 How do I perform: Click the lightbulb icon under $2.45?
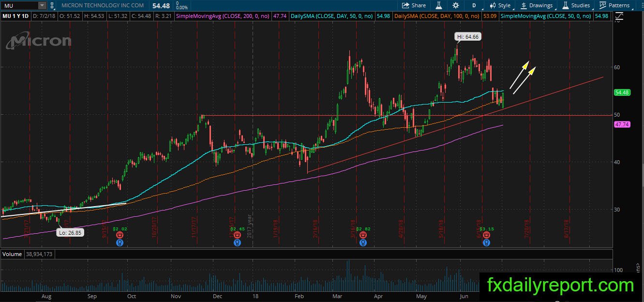pyautogui.click(x=238, y=242)
